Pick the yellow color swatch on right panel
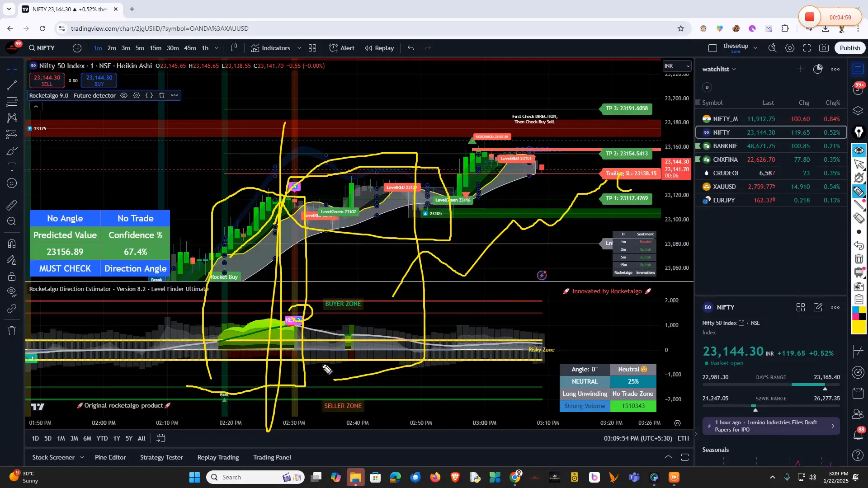Screen dimensions: 868x488 859,327
